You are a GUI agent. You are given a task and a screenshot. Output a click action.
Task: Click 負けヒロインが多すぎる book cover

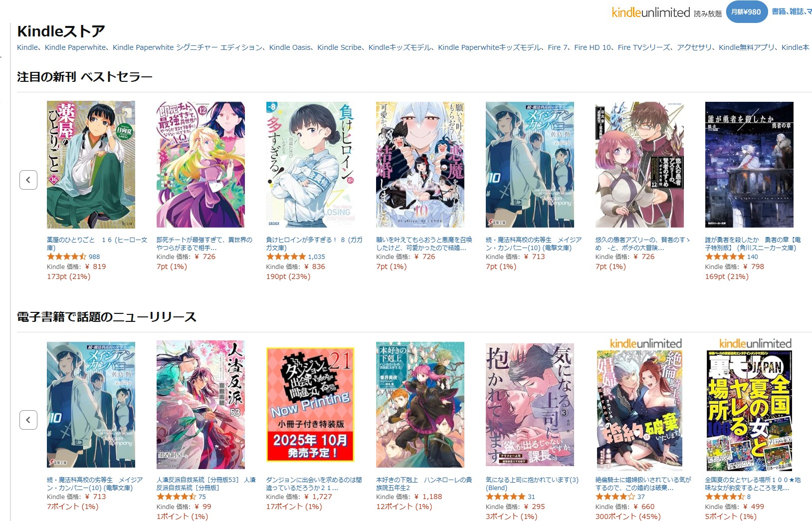[x=310, y=165]
